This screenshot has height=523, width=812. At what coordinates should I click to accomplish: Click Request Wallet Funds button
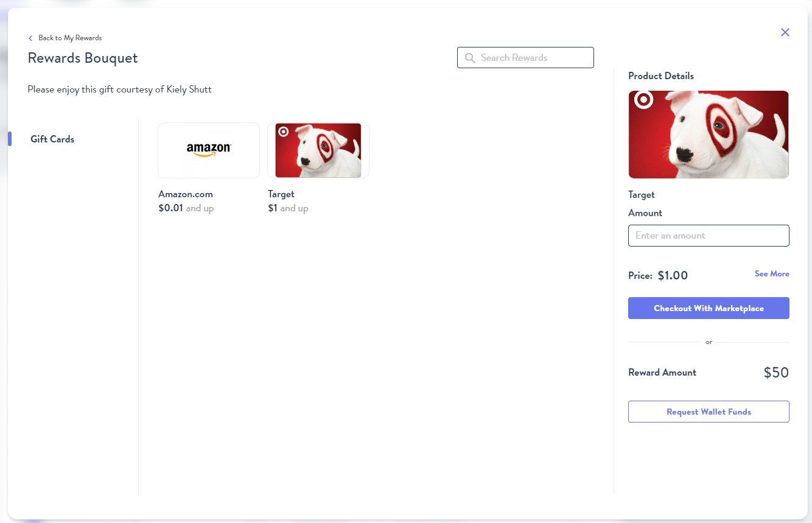pyautogui.click(x=709, y=412)
